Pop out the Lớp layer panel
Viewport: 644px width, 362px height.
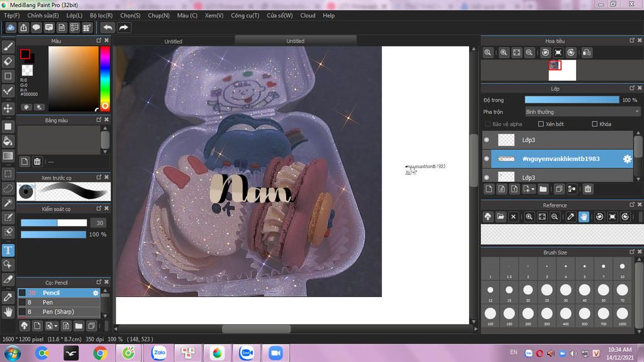631,88
